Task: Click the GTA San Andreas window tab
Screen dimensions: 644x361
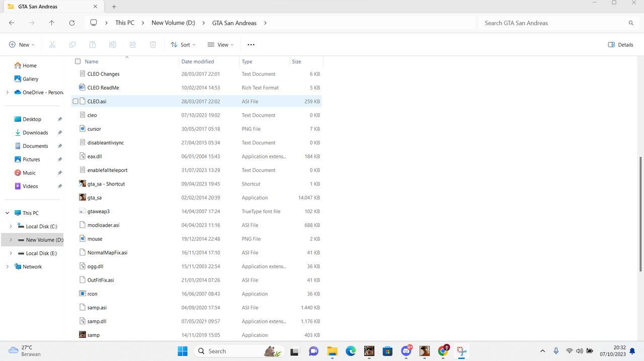Action: pyautogui.click(x=52, y=7)
